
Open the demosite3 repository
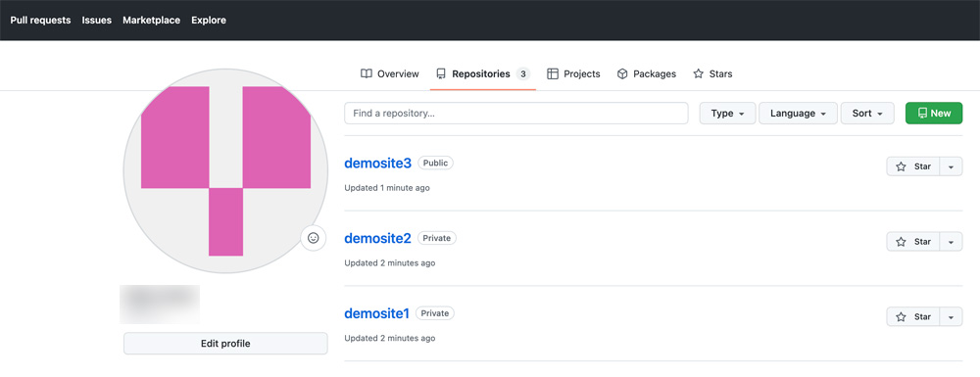click(377, 163)
